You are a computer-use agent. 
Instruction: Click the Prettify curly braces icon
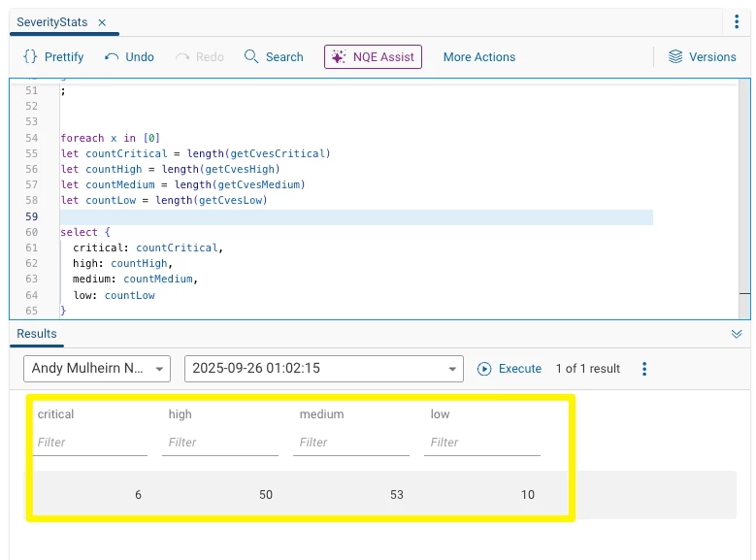coord(30,57)
